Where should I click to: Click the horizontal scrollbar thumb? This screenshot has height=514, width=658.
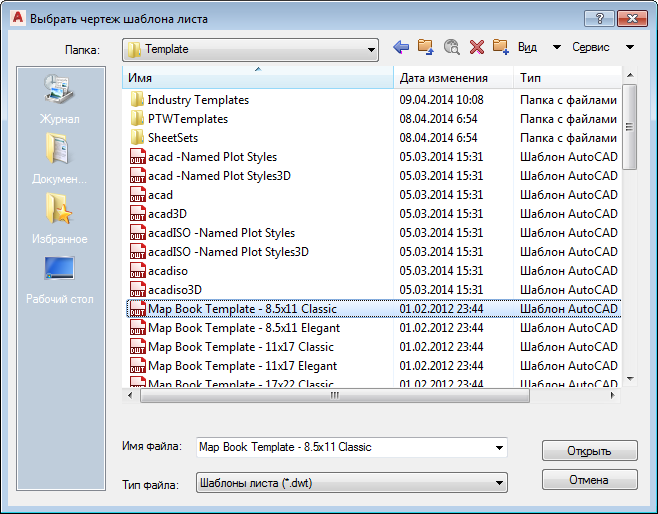tap(334, 395)
